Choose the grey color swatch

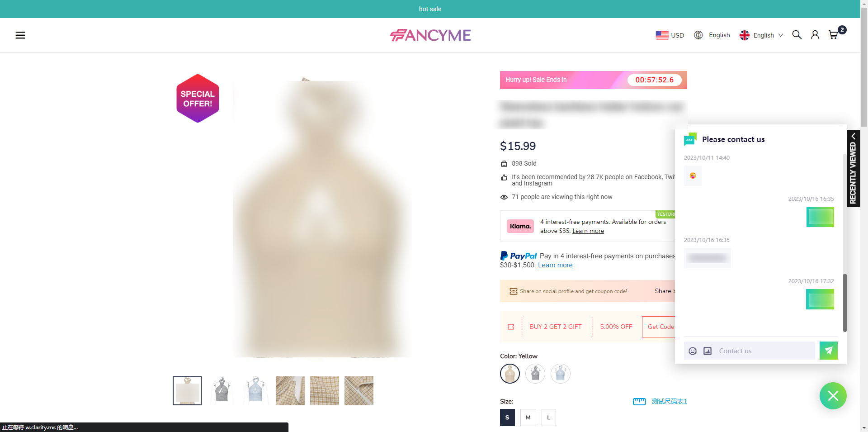click(535, 374)
